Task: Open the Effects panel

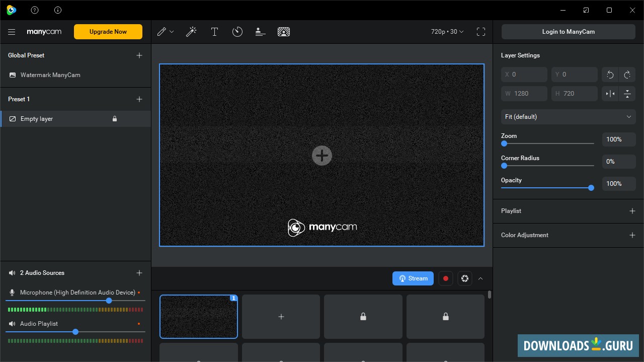Action: tap(191, 31)
